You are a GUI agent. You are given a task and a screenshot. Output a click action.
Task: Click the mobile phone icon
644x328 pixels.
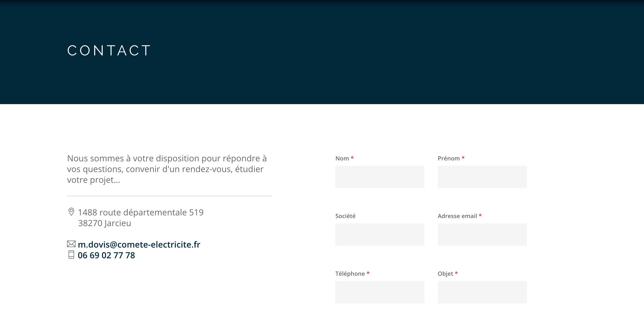[71, 254]
